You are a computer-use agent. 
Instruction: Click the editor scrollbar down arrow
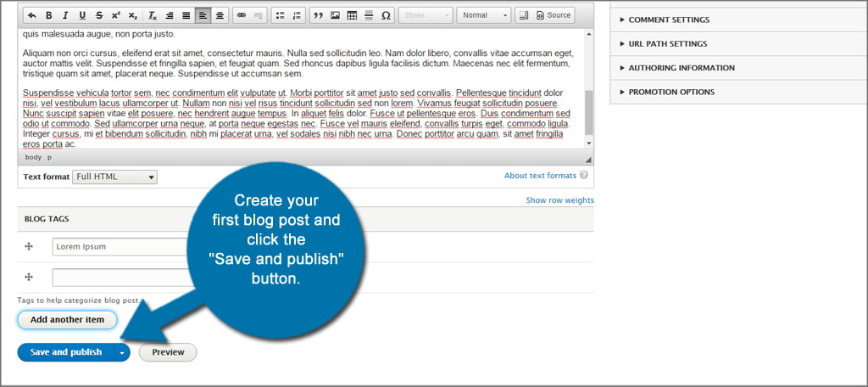[589, 143]
